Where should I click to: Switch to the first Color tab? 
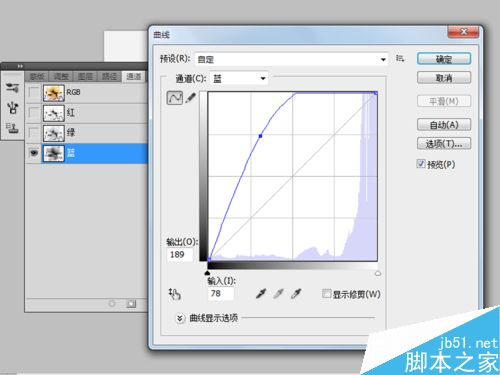click(x=37, y=77)
